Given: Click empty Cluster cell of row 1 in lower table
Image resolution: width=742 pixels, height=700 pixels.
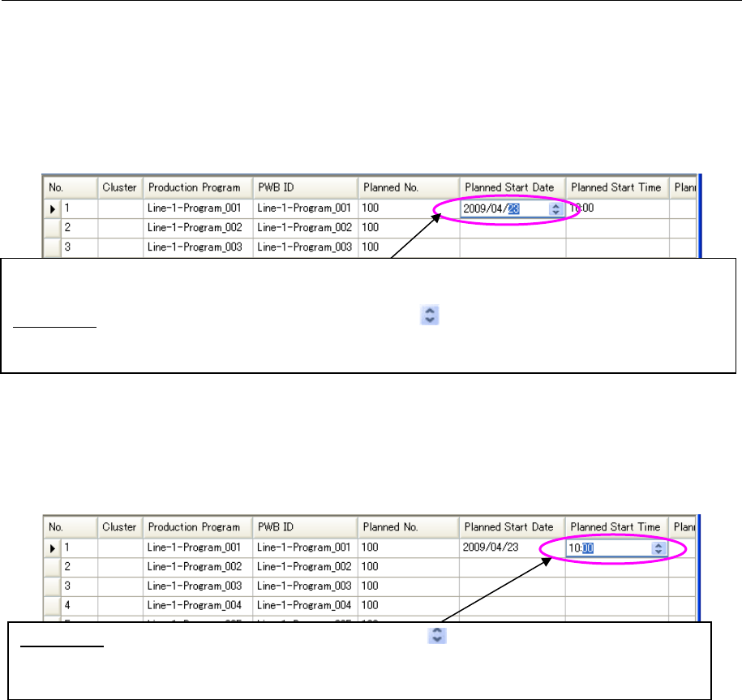Looking at the screenshot, I should coord(120,548).
